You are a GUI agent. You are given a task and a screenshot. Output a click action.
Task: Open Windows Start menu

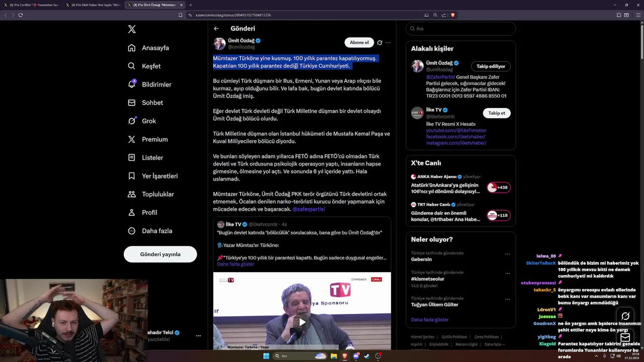click(x=266, y=356)
